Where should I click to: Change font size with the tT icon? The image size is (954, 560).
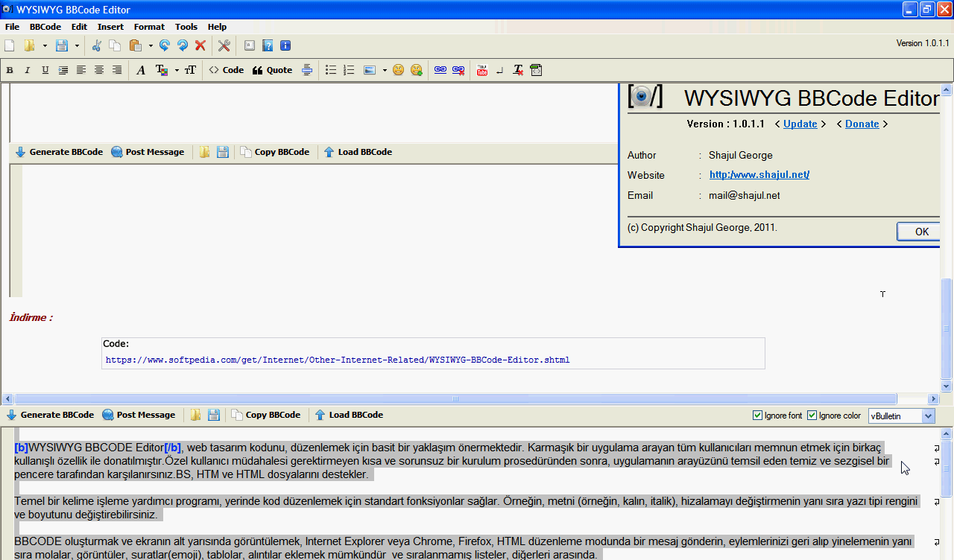click(x=190, y=71)
